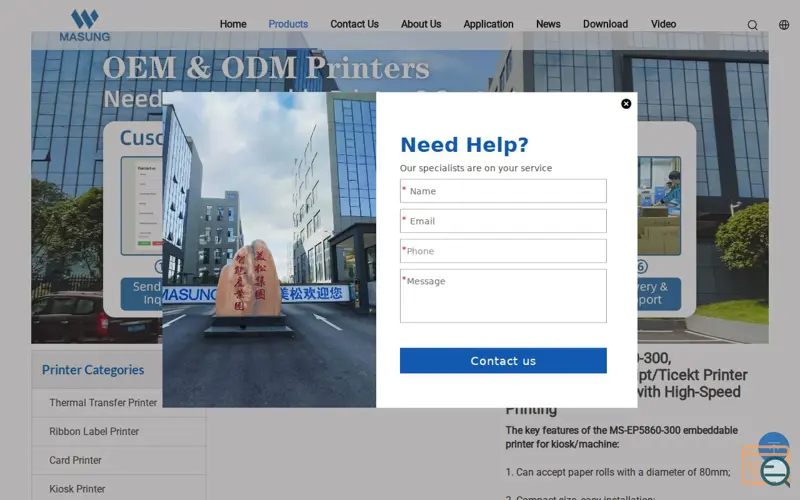Image resolution: width=800 pixels, height=500 pixels.
Task: Focus the Email input field
Action: click(x=503, y=221)
